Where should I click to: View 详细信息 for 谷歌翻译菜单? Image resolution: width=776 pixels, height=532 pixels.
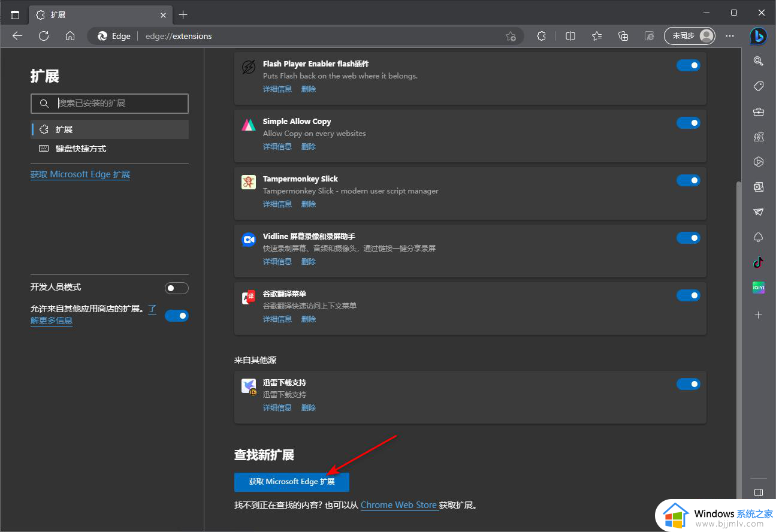pyautogui.click(x=277, y=319)
